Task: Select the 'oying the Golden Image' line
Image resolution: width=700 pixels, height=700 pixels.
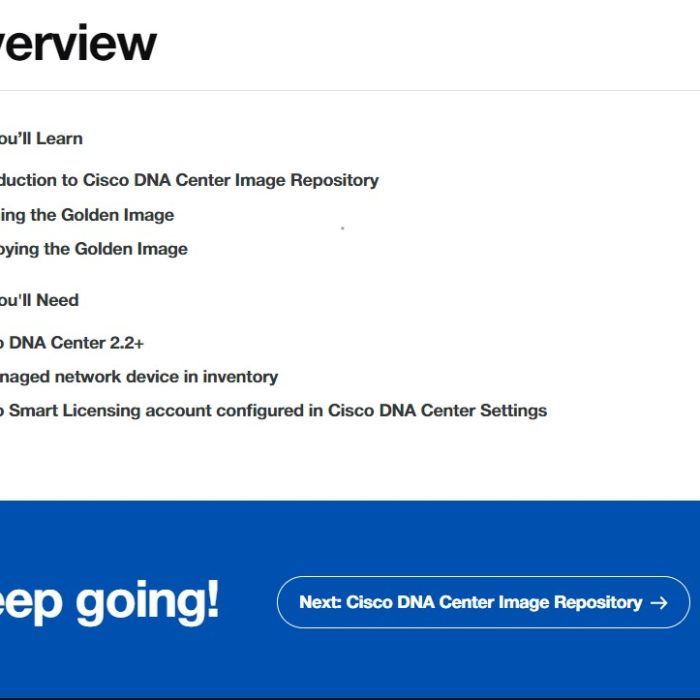Action: click(x=94, y=249)
